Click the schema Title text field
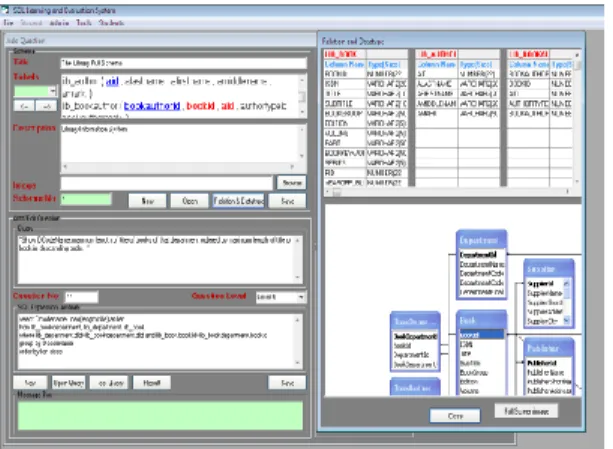 coord(183,63)
